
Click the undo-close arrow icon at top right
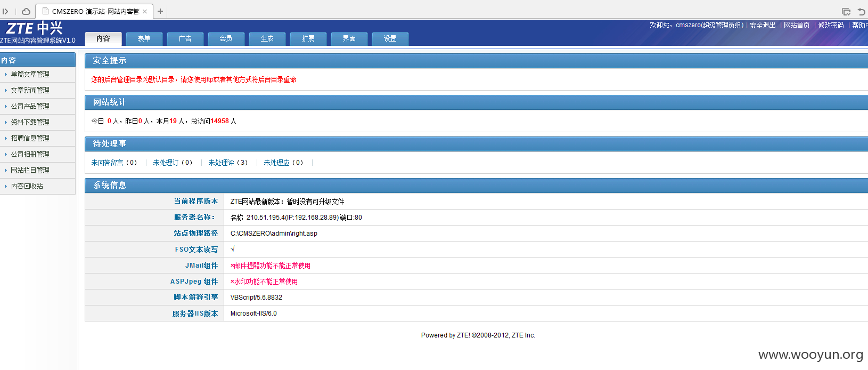click(x=862, y=12)
